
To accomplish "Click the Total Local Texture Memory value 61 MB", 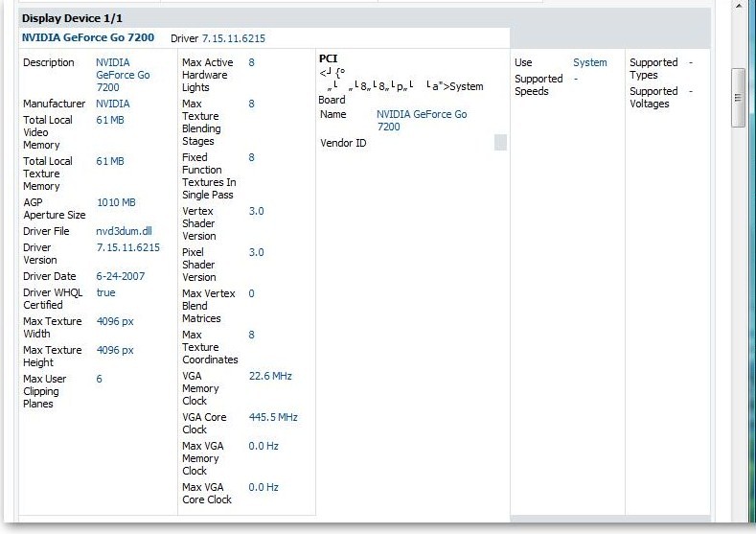I will [x=110, y=161].
